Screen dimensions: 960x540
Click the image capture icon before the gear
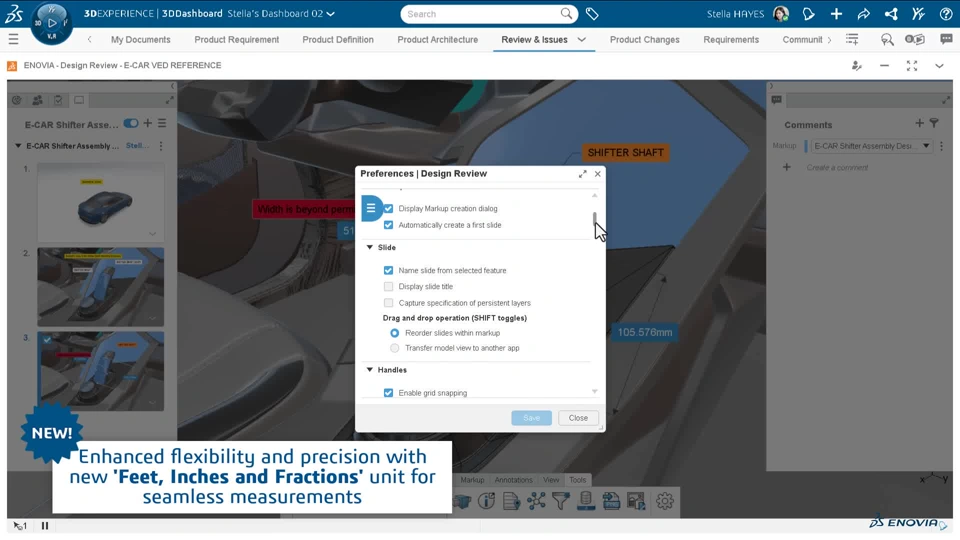[636, 501]
